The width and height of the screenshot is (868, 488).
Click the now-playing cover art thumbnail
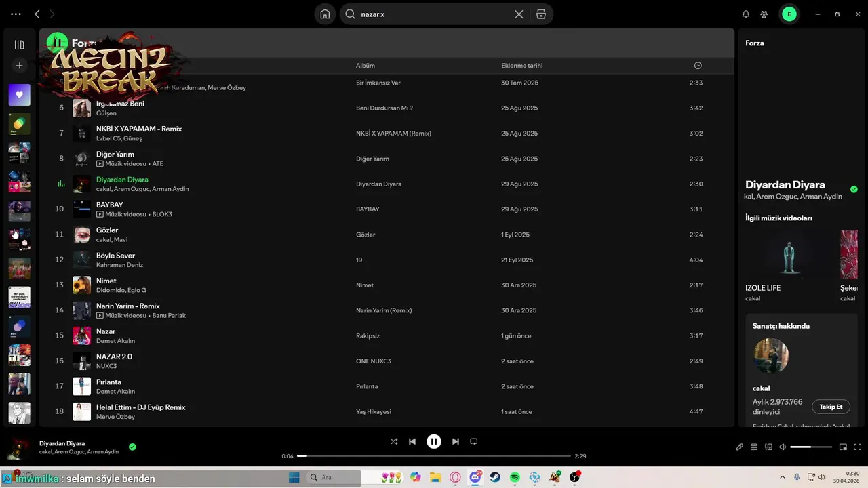pyautogui.click(x=19, y=447)
